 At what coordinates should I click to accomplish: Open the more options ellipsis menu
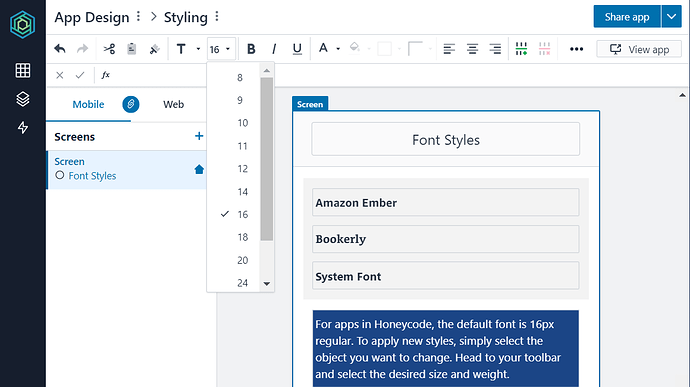click(x=576, y=49)
